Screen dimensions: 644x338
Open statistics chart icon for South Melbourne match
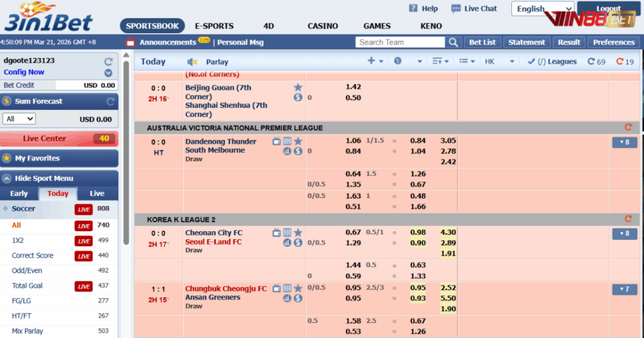pyautogui.click(x=287, y=151)
